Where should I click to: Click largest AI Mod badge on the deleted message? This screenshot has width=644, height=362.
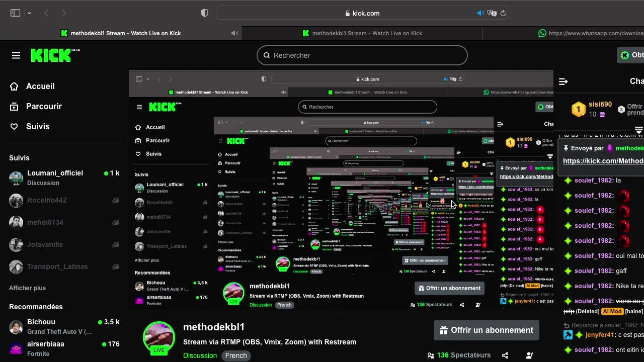pyautogui.click(x=612, y=311)
